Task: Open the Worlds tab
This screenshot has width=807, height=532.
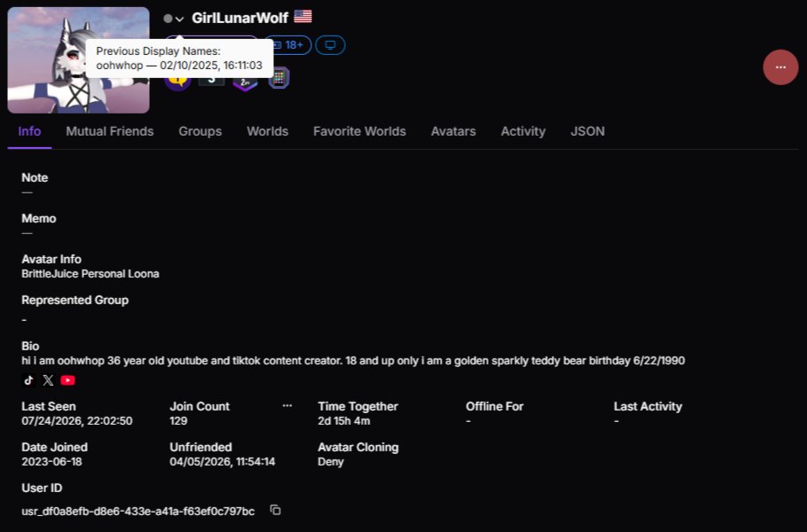Action: (268, 131)
